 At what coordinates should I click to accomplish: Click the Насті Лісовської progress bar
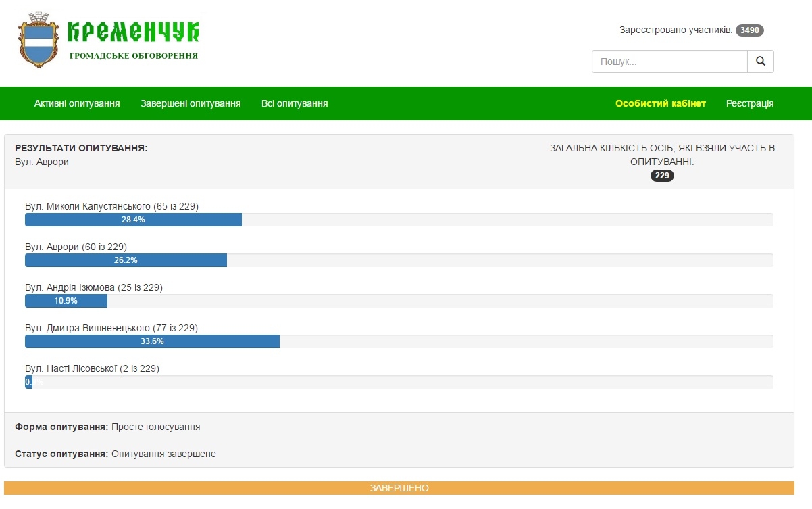[28, 382]
